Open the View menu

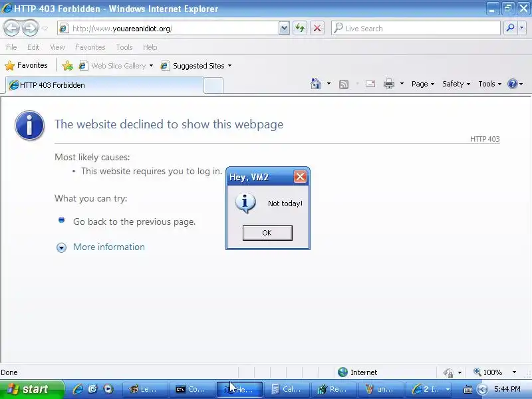coord(57,47)
